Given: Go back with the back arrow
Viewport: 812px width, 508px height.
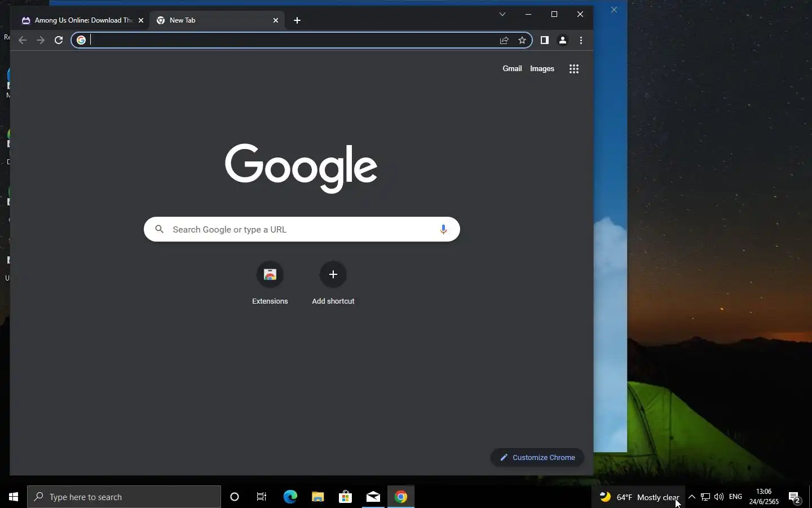Looking at the screenshot, I should tap(23, 40).
